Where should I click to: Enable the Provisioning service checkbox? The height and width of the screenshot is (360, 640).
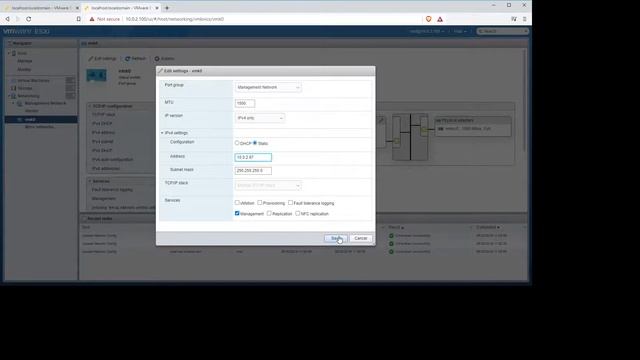[x=260, y=202]
